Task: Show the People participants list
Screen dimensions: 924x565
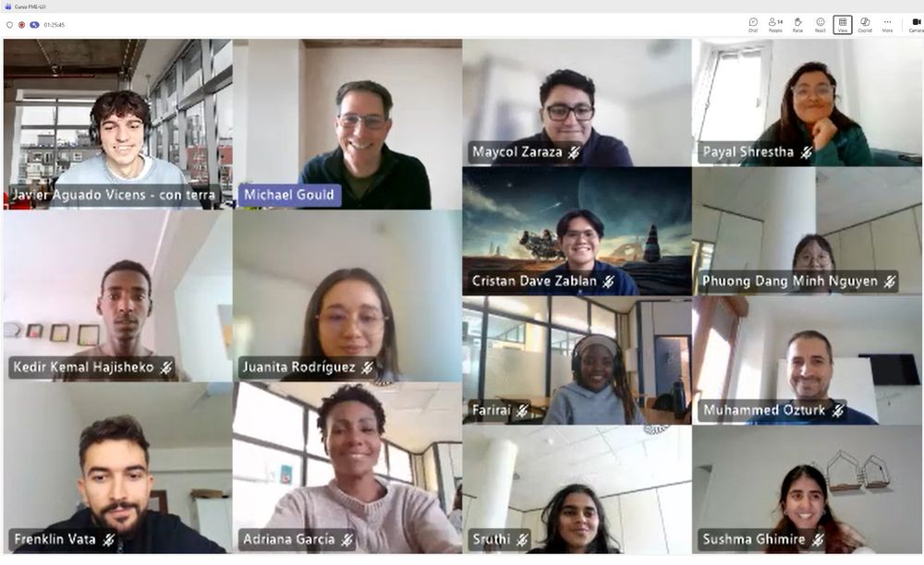Action: tap(775, 25)
